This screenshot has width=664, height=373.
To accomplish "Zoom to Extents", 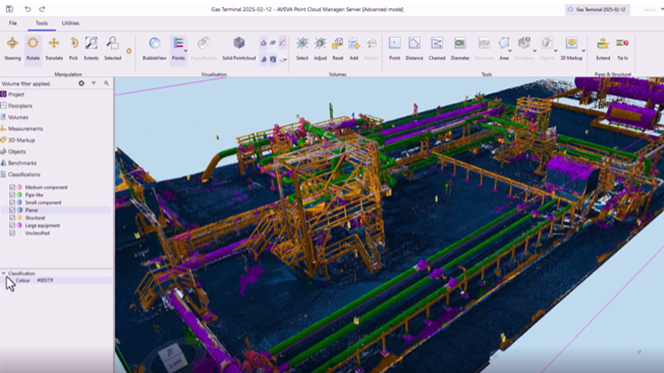I will pos(91,48).
